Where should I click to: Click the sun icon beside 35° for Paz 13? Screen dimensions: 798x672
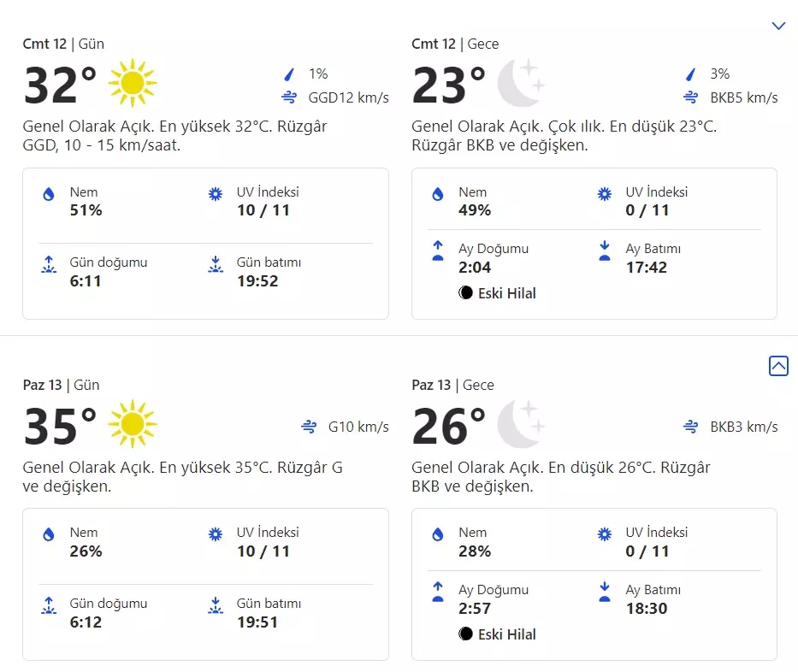point(133,424)
